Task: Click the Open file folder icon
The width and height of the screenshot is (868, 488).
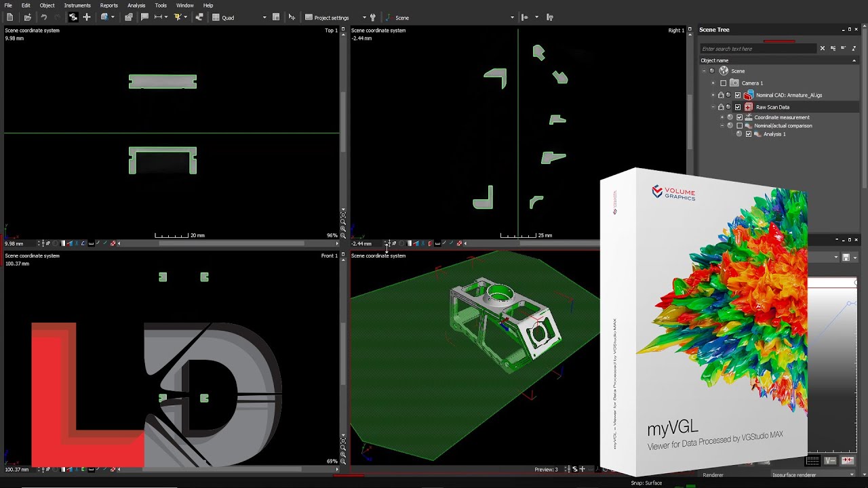Action: pyautogui.click(x=27, y=17)
